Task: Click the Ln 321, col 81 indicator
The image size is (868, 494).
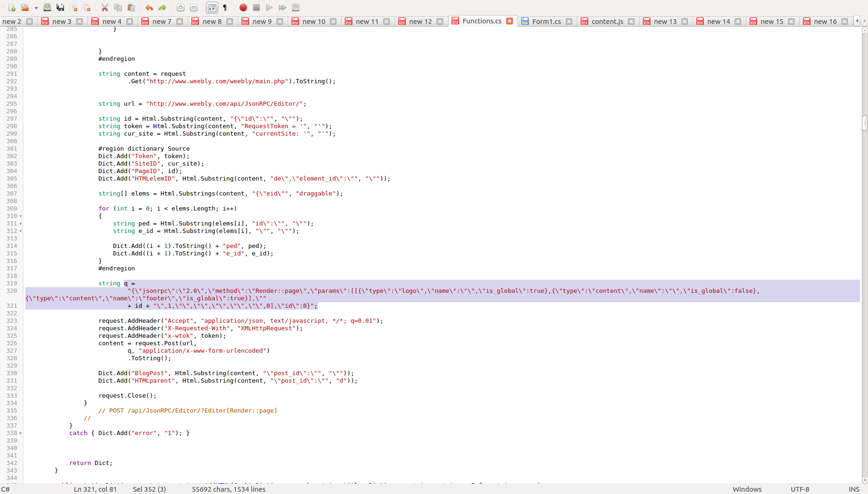Action: (95, 489)
